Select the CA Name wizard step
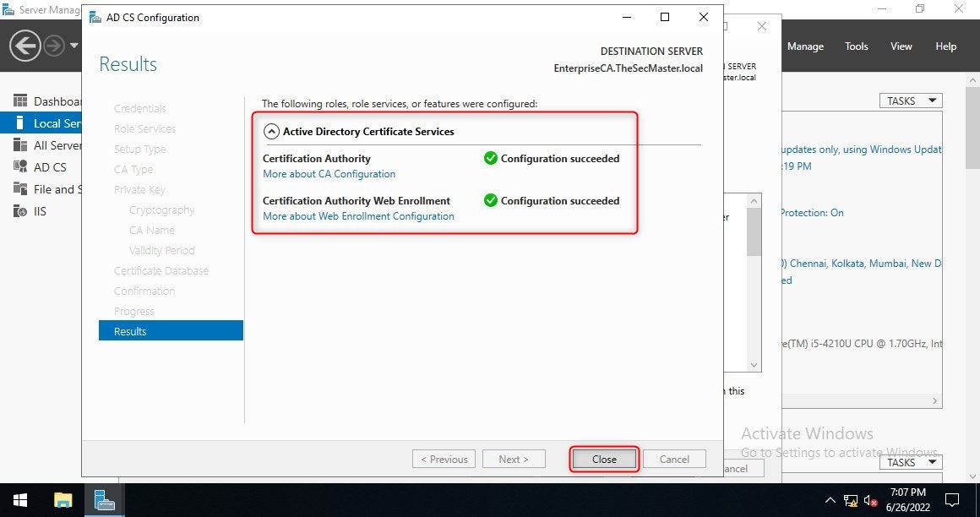 152,230
